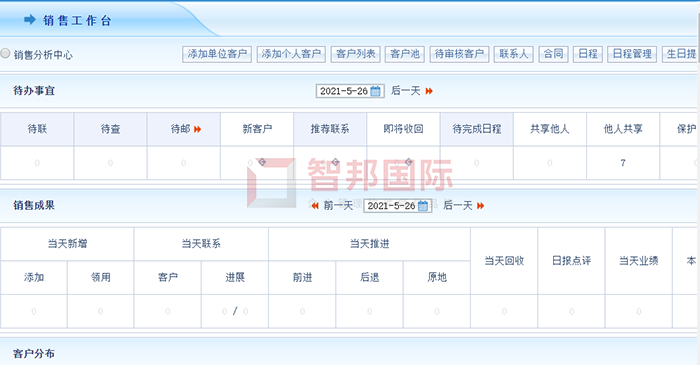
Task: Click the blue arrow icon beside 销售工作台
Action: pyautogui.click(x=29, y=20)
